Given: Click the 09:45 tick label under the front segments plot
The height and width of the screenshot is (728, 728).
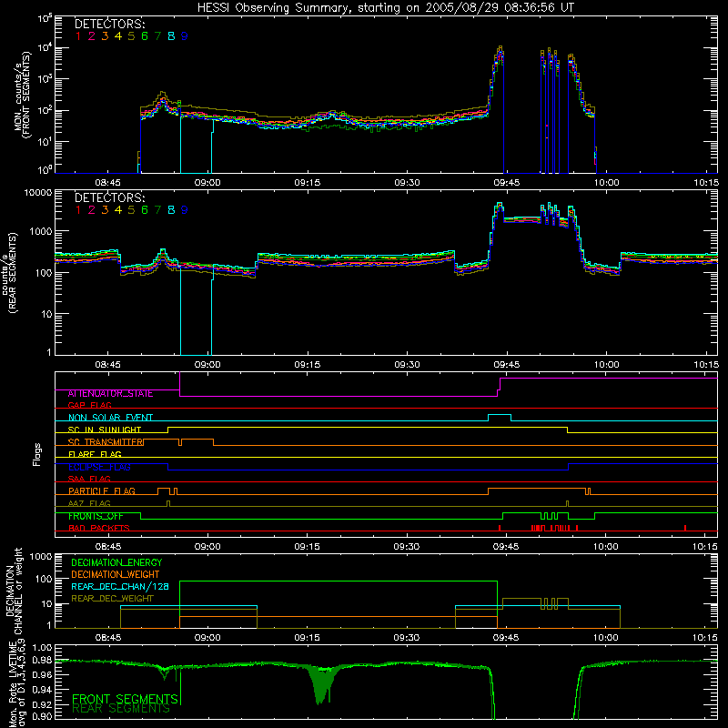Looking at the screenshot, I should coord(506,183).
